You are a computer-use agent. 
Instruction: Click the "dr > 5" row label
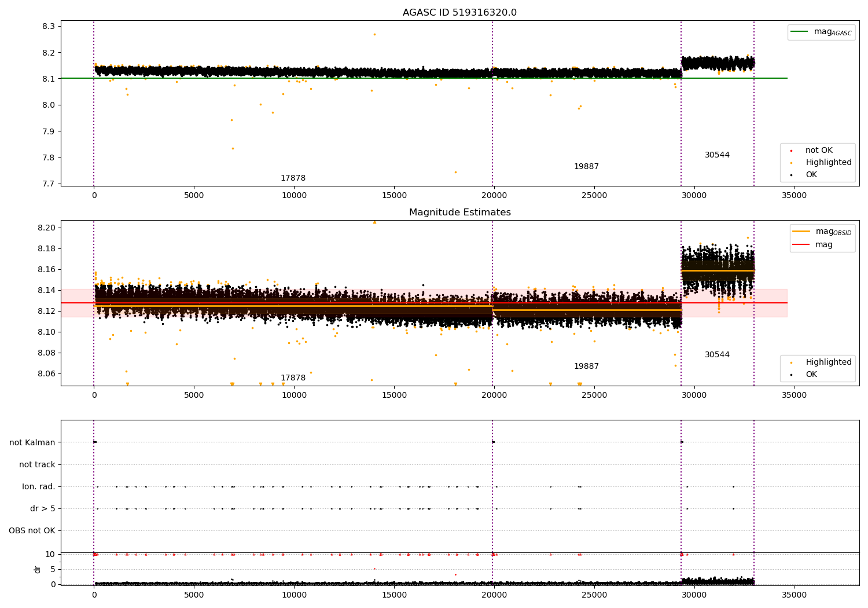pos(43,509)
